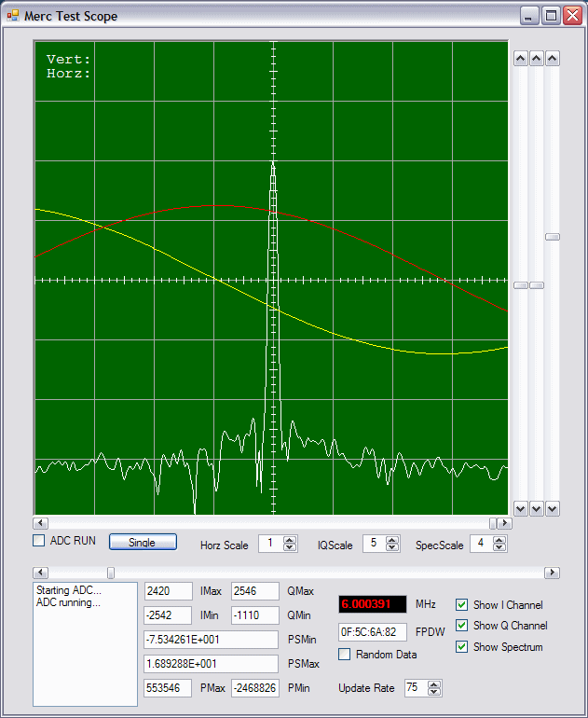
Task: Enable Random Data checkbox
Action: (x=345, y=655)
